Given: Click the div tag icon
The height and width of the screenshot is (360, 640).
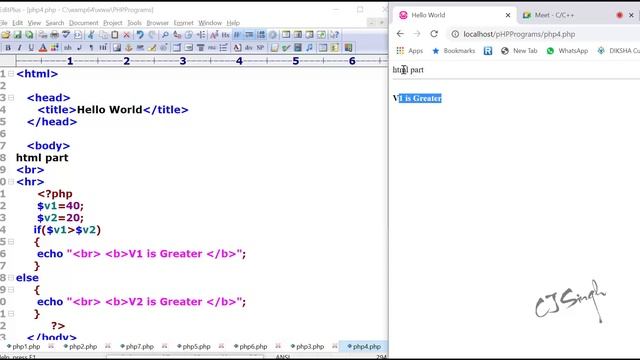Looking at the screenshot, I should tap(249, 48).
